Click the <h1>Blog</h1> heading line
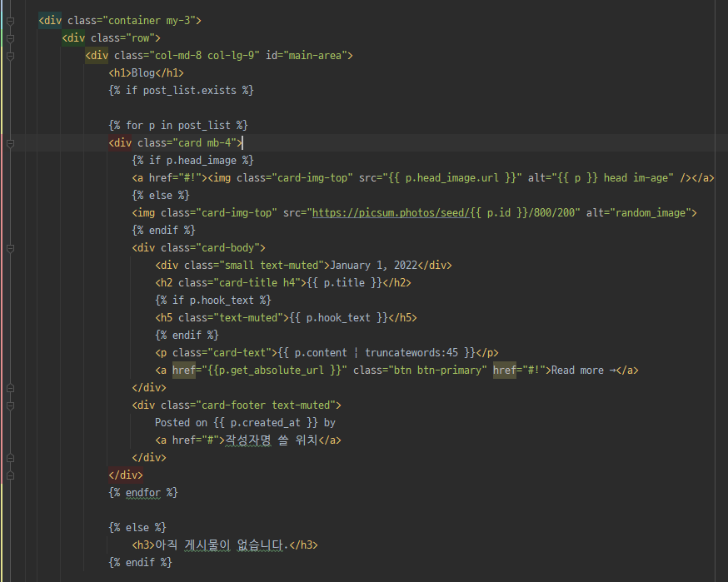The height and width of the screenshot is (582, 728). (147, 73)
